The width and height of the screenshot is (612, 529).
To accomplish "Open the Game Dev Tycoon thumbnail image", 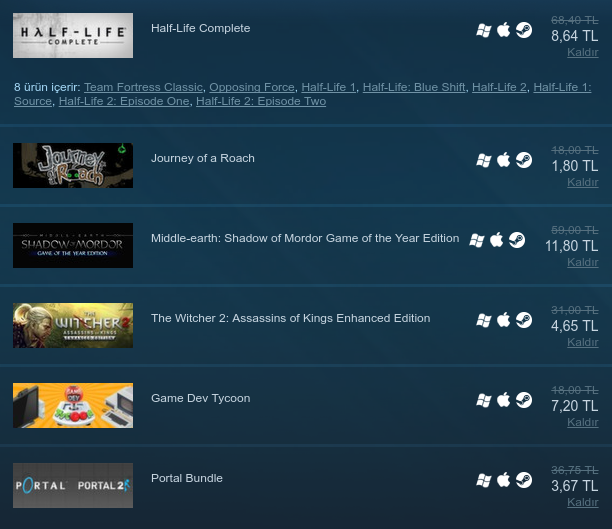I will (x=73, y=406).
